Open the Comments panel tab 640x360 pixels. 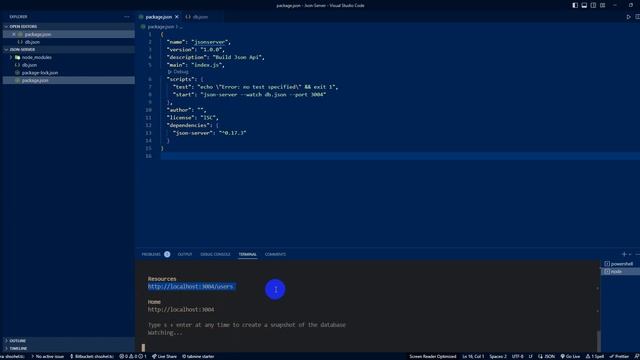tap(275, 254)
